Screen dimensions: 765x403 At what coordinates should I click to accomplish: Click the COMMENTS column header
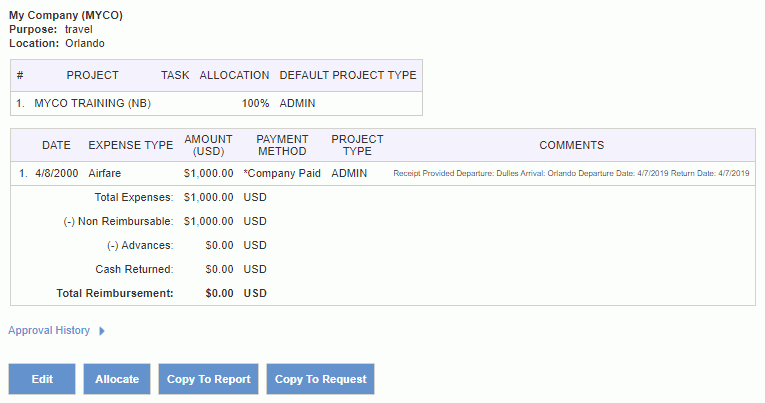(x=572, y=145)
